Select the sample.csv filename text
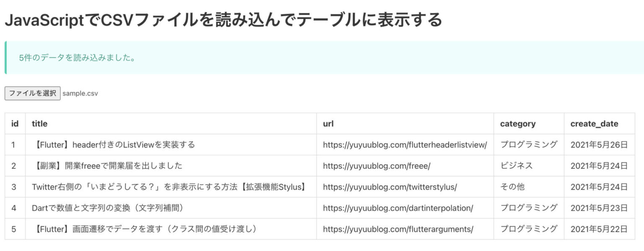644x251 pixels. click(80, 93)
